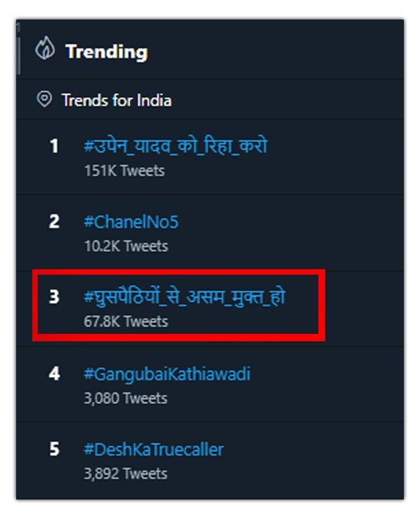Click the vertical bar left of Trending header
The image size is (420, 519).
(x=20, y=53)
